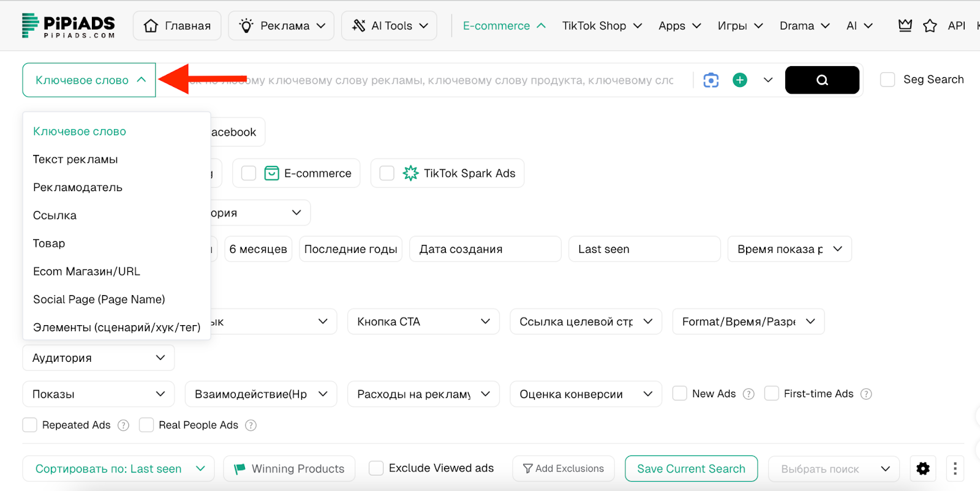Click help icon next to New Ads
Screen dimensions: 980x491
[748, 394]
